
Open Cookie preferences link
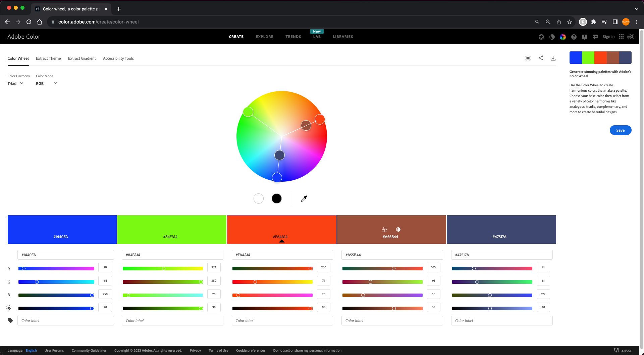click(x=251, y=350)
